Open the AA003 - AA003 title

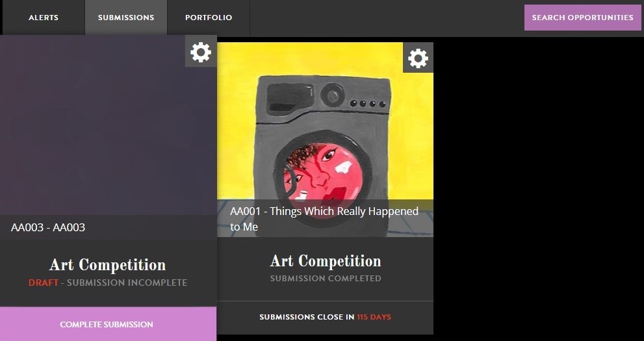click(48, 227)
